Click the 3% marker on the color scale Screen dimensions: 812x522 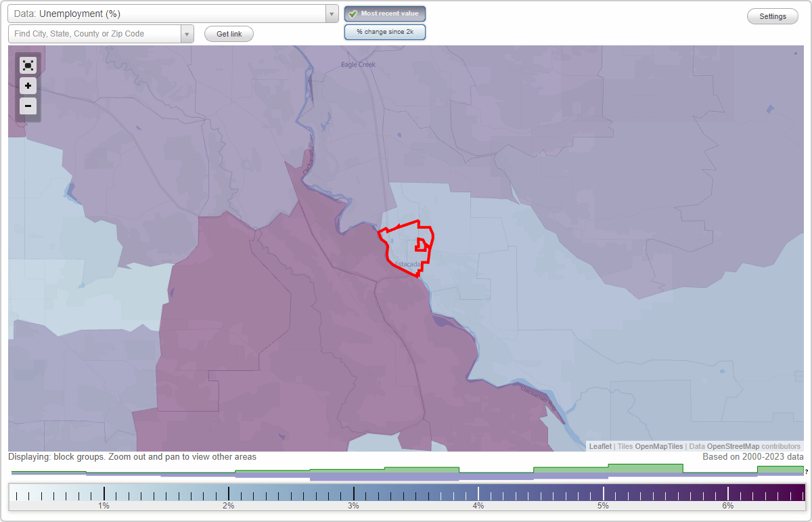coord(353,495)
